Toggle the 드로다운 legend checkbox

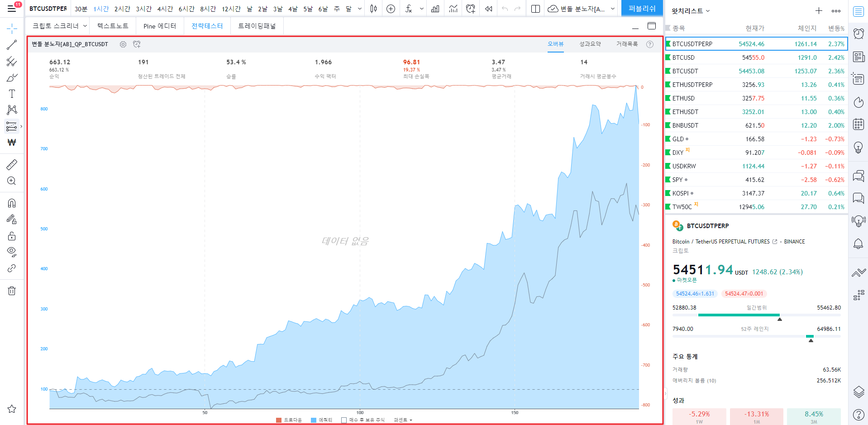click(278, 420)
